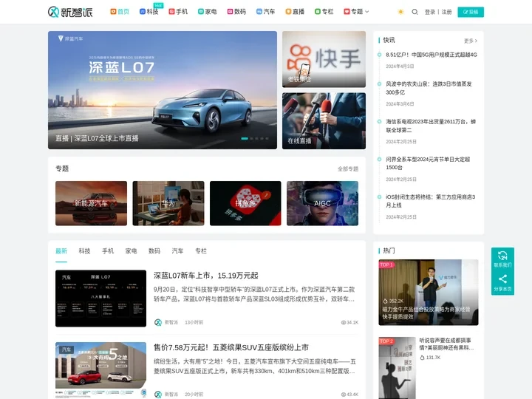
Task: Click 更多 in 快讯 panel
Action: point(471,41)
